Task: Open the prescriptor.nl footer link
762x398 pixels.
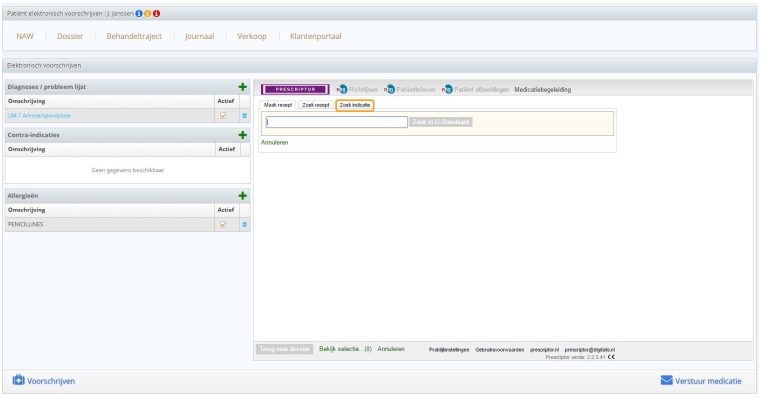Action: coord(544,350)
